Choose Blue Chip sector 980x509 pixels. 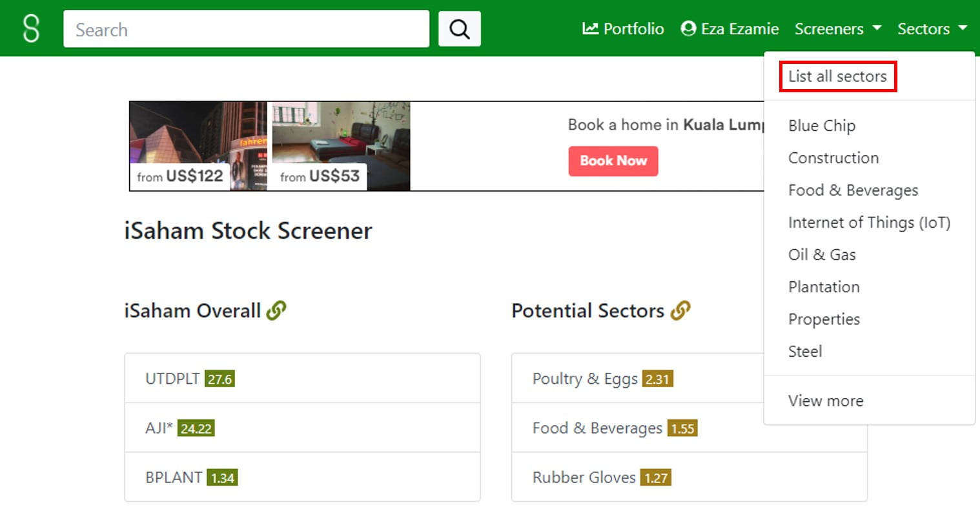[821, 126]
